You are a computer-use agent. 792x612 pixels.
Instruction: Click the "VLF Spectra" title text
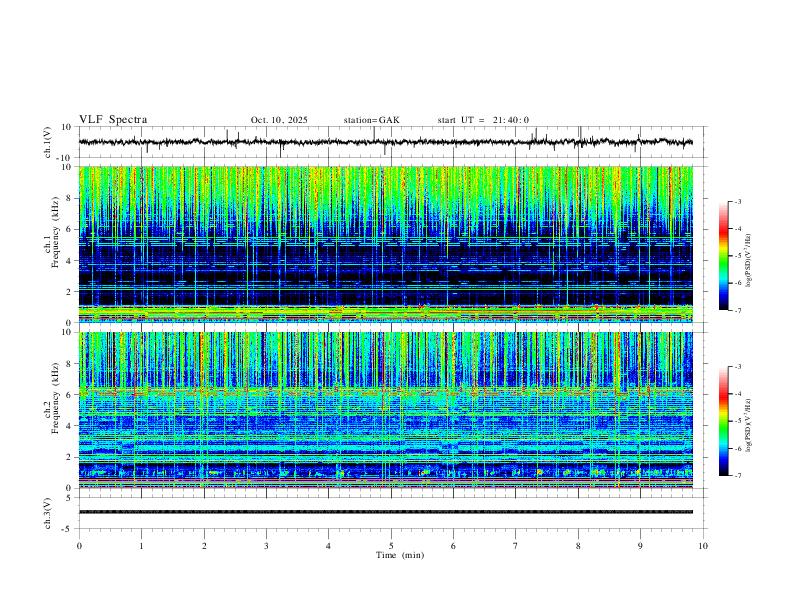[113, 120]
